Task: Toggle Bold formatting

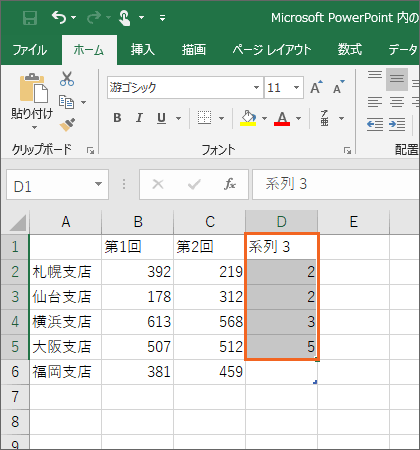Action: [117, 118]
